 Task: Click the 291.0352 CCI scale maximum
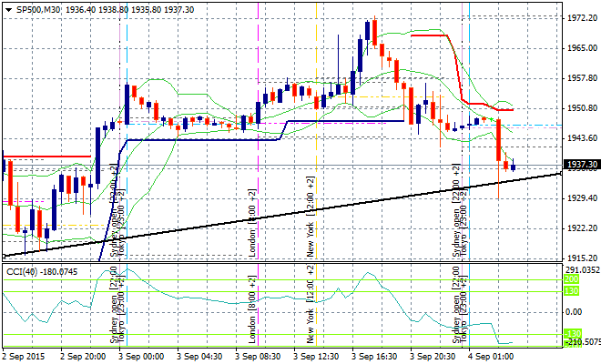(580, 269)
